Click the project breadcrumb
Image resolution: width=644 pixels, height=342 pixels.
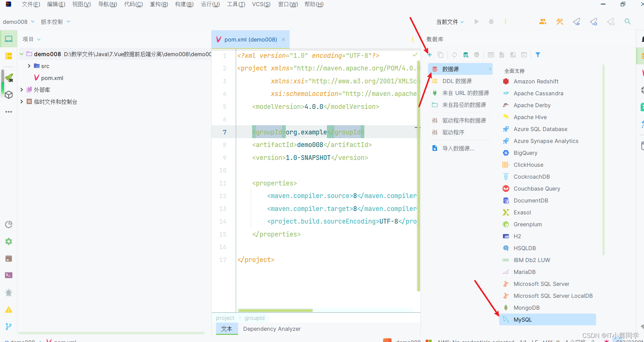tap(225, 318)
